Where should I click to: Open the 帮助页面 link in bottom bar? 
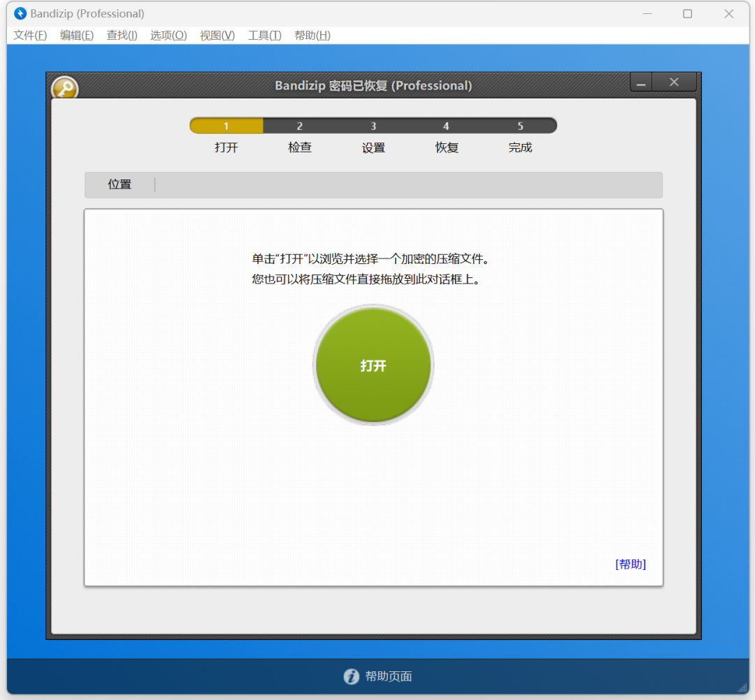[x=389, y=676]
